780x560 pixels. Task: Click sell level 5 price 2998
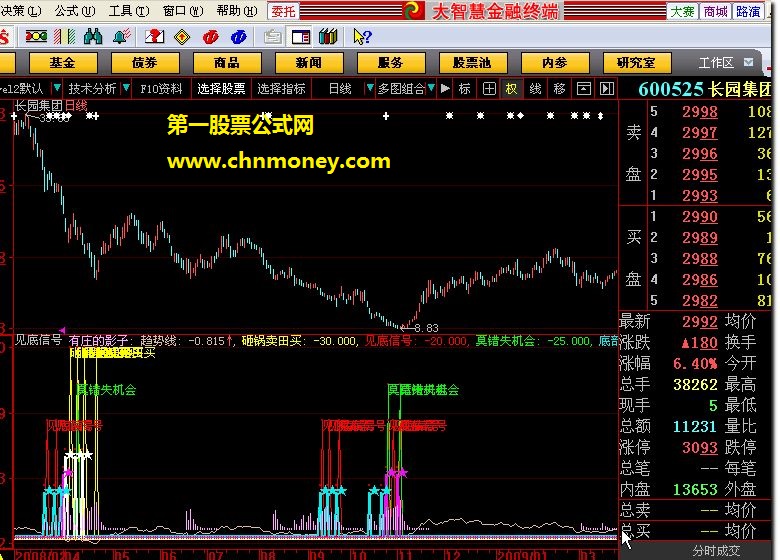pos(699,112)
